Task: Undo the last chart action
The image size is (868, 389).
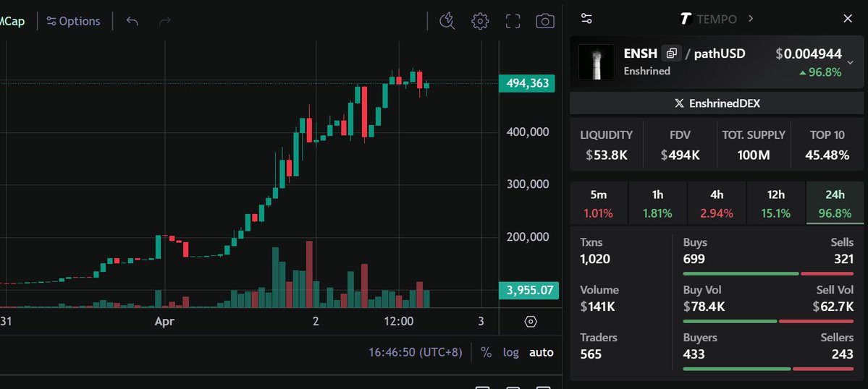Action: (132, 21)
